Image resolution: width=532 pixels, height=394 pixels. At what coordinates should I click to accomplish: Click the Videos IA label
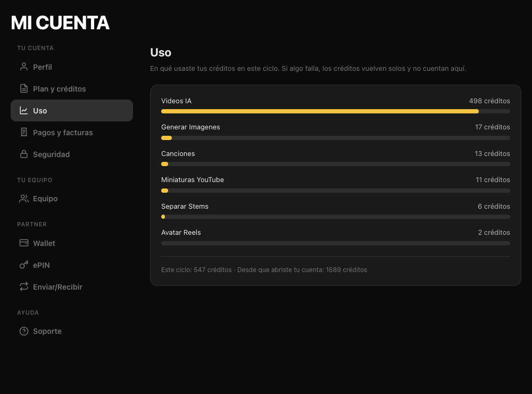[177, 101]
